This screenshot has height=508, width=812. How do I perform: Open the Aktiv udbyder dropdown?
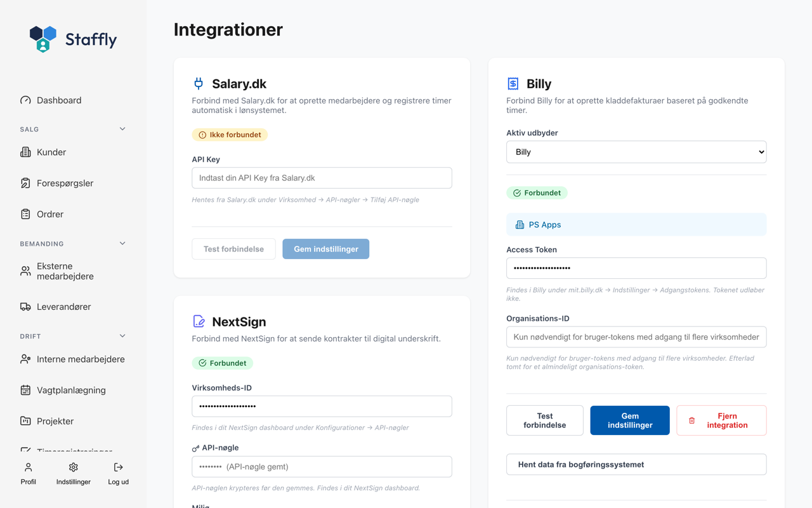point(636,152)
